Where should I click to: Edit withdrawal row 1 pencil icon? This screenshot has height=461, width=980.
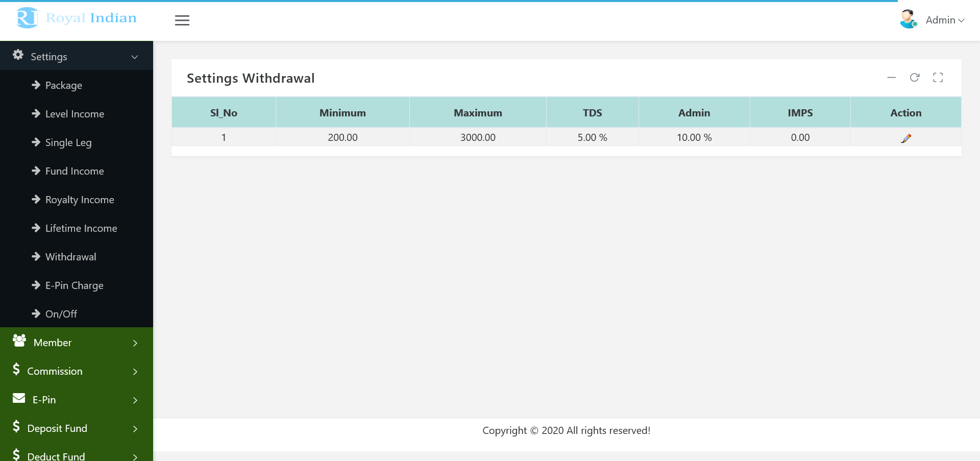[906, 138]
